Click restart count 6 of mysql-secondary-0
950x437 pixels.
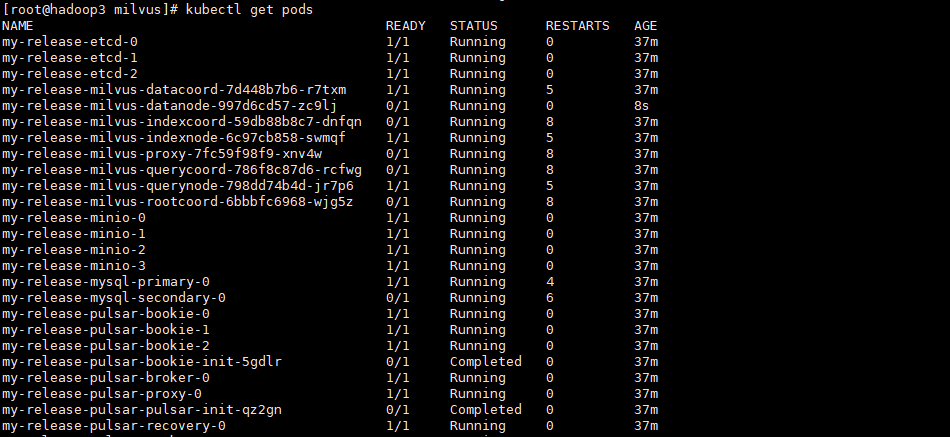pyautogui.click(x=550, y=298)
